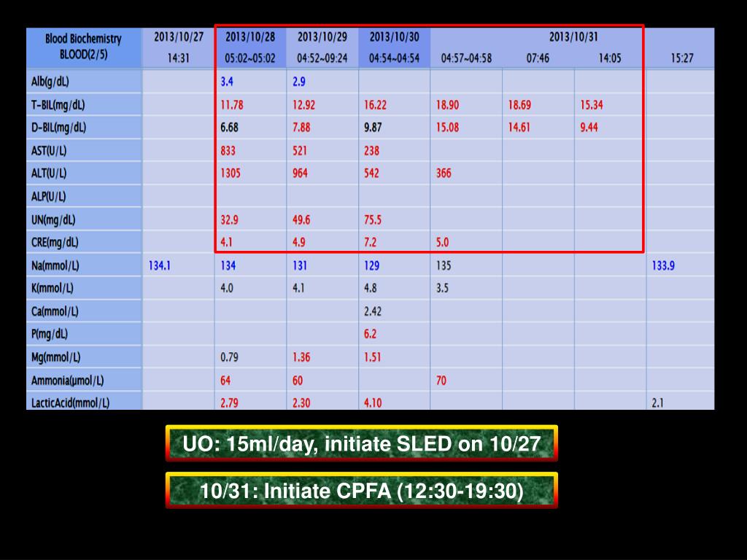Select the 2013/10/28 column header
This screenshot has width=747, height=560.
point(250,47)
